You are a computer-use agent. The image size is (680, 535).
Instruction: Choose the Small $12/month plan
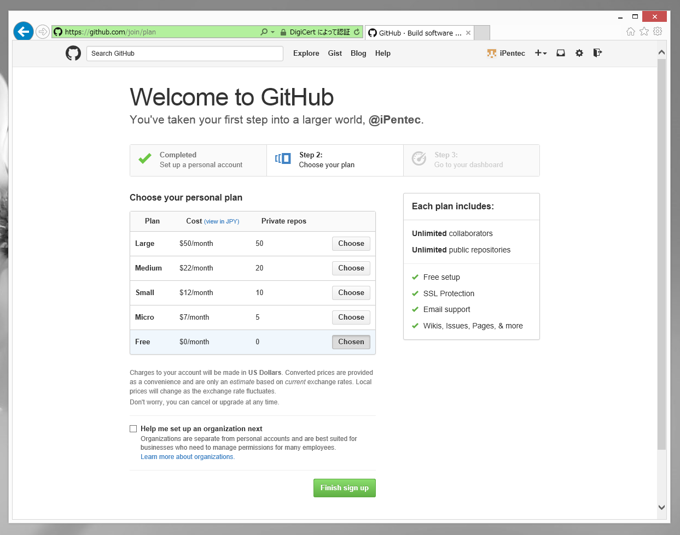click(x=351, y=293)
